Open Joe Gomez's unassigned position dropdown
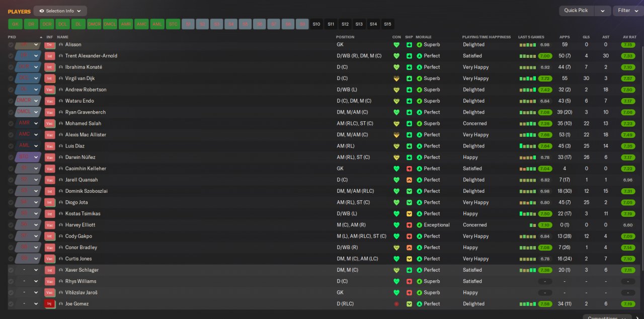The width and height of the screenshot is (644, 319). click(x=28, y=304)
